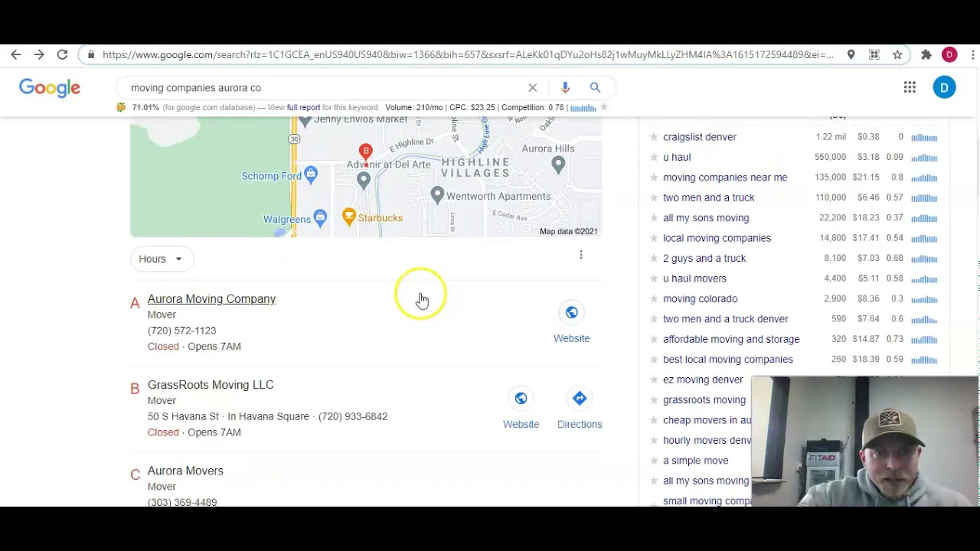The image size is (980, 551).
Task: Click the webcam video thumbnail
Action: (x=865, y=442)
